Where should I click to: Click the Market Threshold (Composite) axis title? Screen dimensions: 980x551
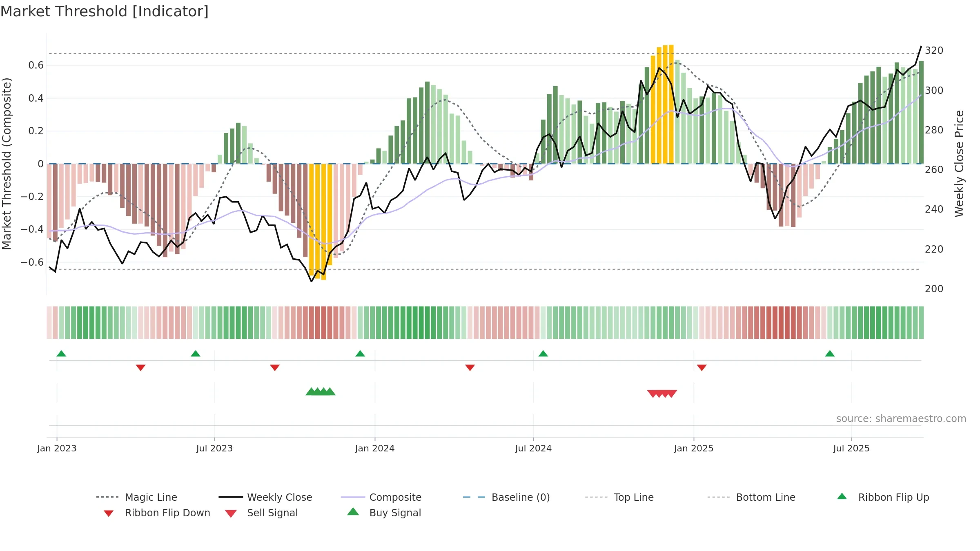click(7, 164)
